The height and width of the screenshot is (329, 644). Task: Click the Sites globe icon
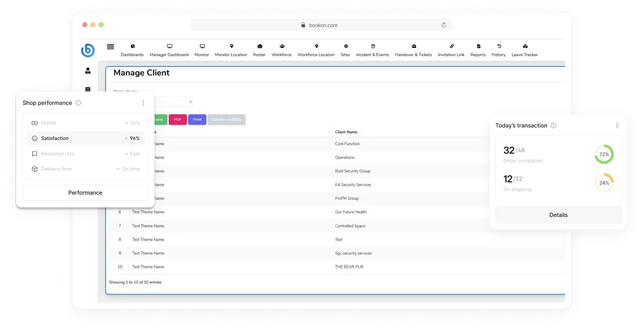coord(345,46)
